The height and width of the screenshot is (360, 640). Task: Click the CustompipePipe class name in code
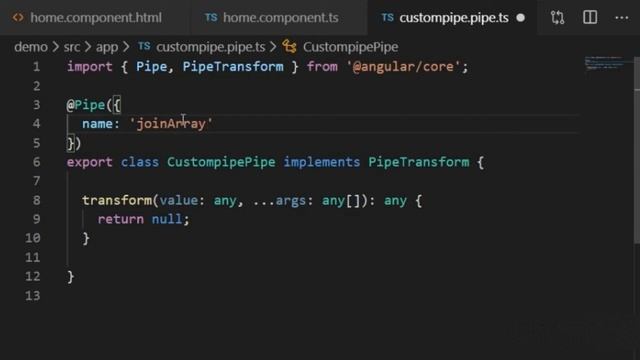point(221,162)
